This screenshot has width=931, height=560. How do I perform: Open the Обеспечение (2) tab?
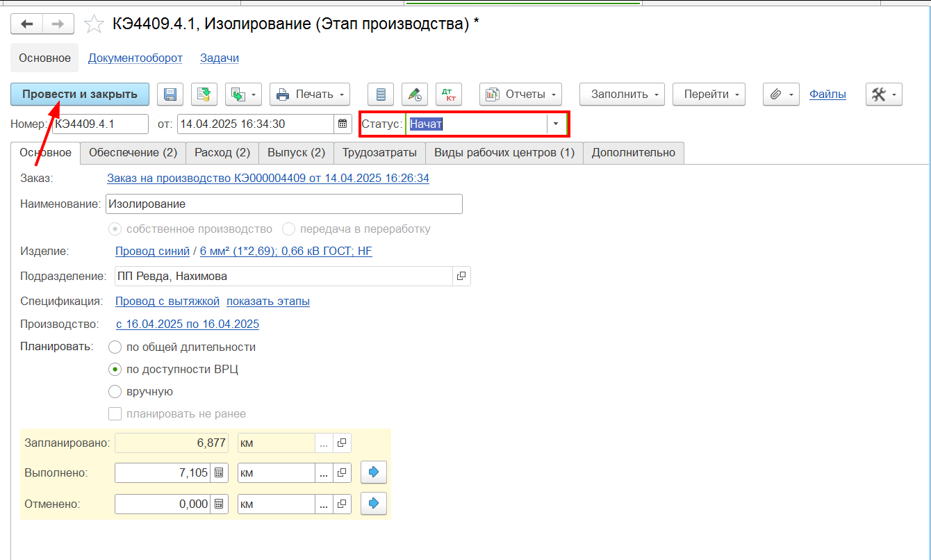[x=133, y=153]
